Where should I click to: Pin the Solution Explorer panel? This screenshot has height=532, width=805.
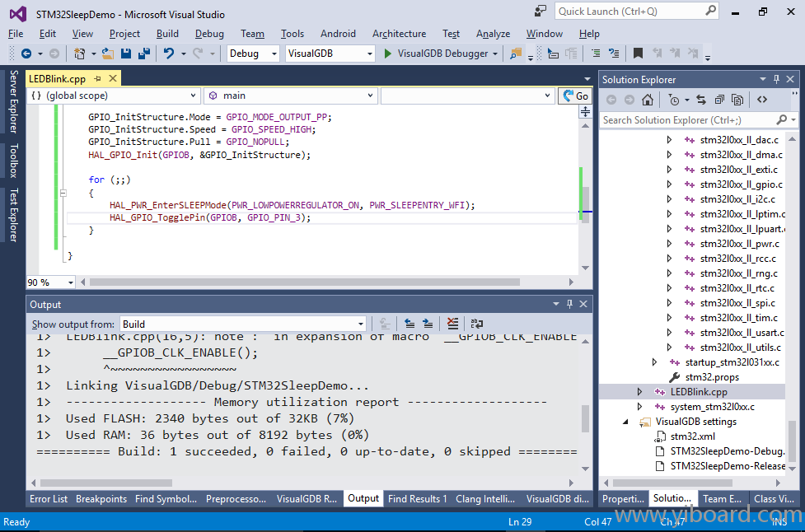click(776, 79)
